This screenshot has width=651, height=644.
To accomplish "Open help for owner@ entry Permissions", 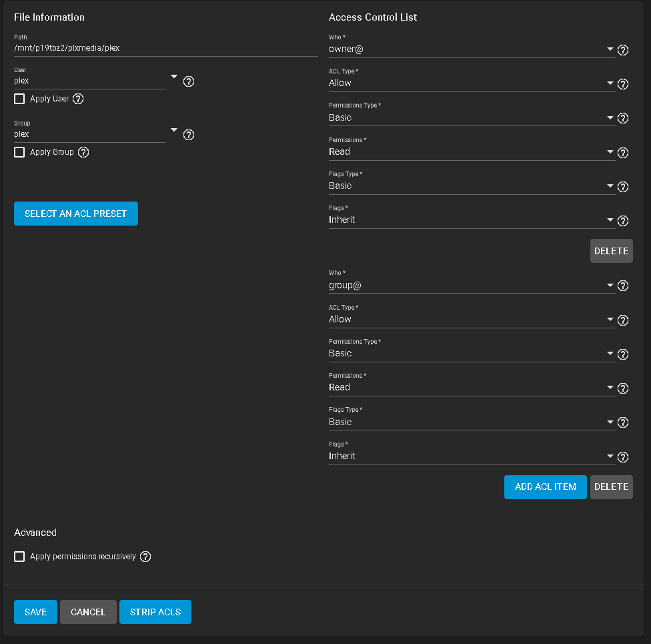I will pos(623,153).
